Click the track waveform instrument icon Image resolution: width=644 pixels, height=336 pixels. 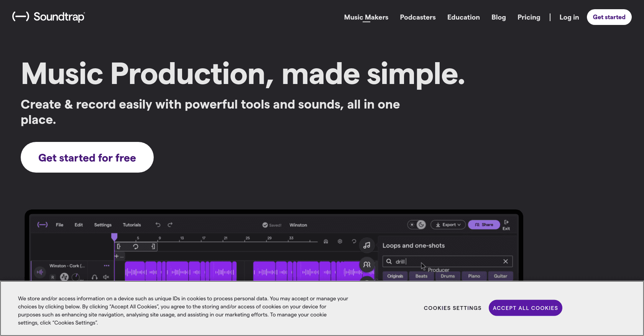coord(40,272)
